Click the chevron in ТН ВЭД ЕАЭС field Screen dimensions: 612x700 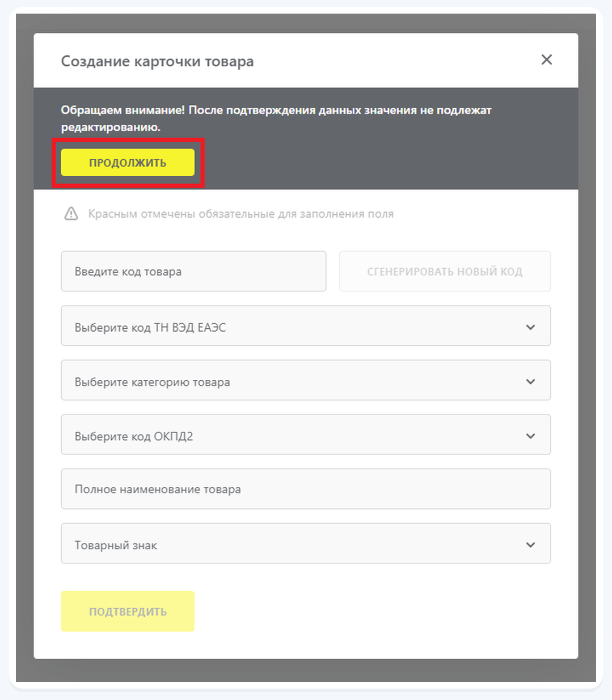530,327
